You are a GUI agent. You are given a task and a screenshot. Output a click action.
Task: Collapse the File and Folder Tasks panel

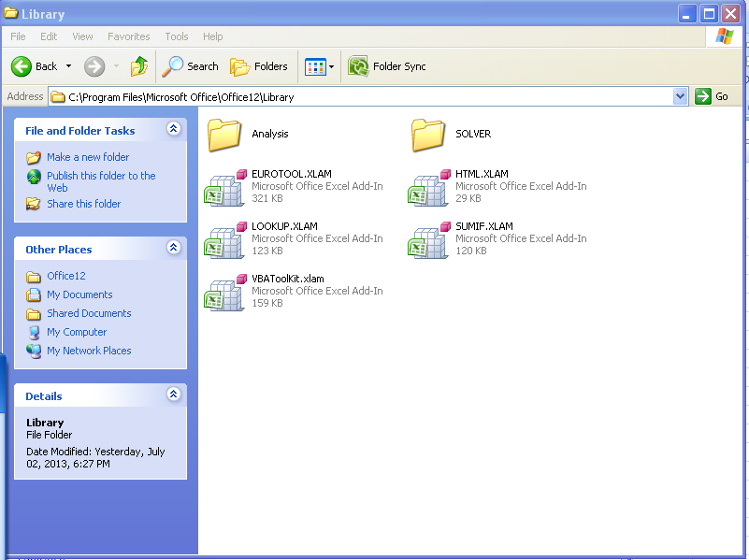pyautogui.click(x=173, y=128)
